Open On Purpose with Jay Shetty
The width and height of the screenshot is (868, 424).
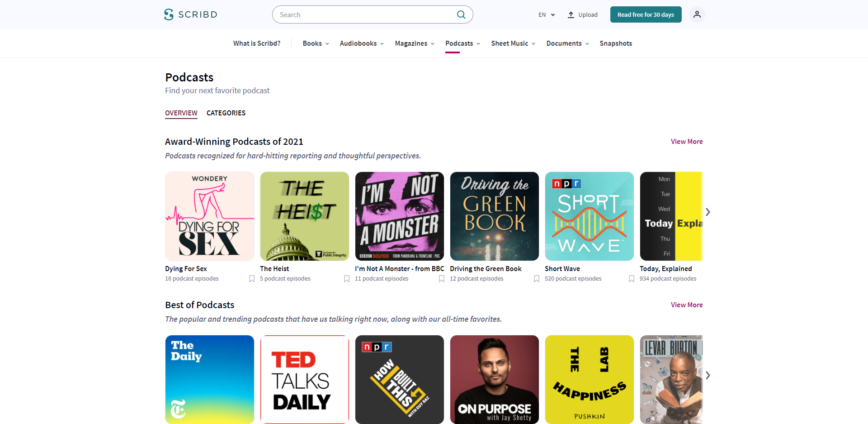click(x=495, y=380)
